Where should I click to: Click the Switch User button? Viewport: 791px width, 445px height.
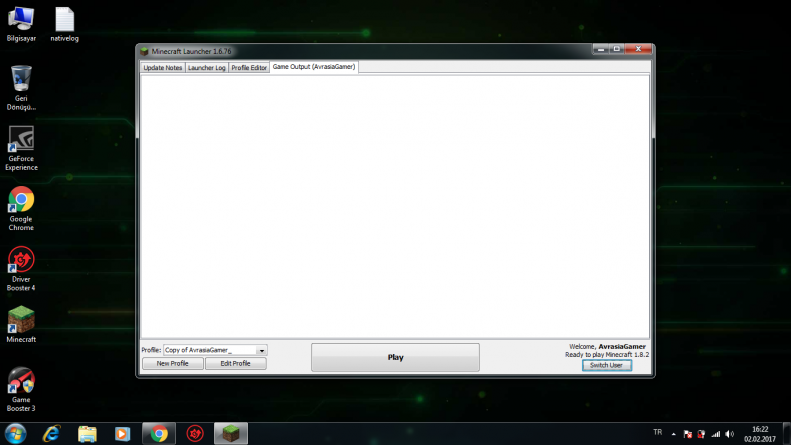pos(606,365)
